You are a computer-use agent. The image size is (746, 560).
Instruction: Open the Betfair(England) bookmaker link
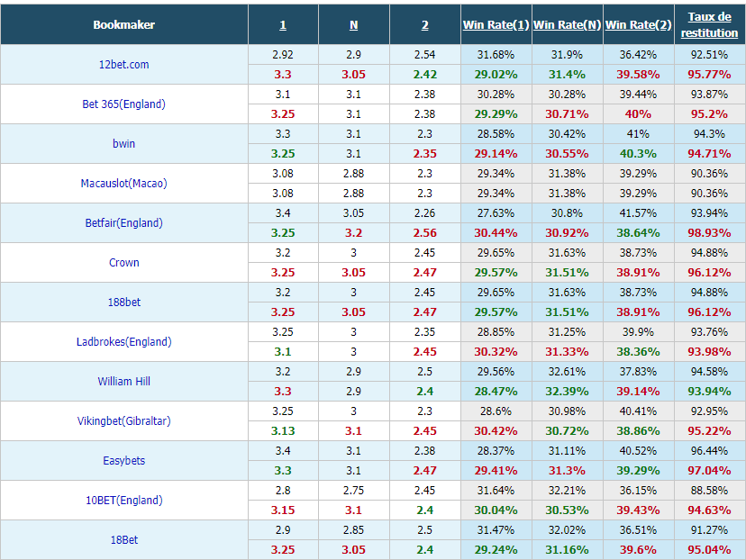[123, 223]
